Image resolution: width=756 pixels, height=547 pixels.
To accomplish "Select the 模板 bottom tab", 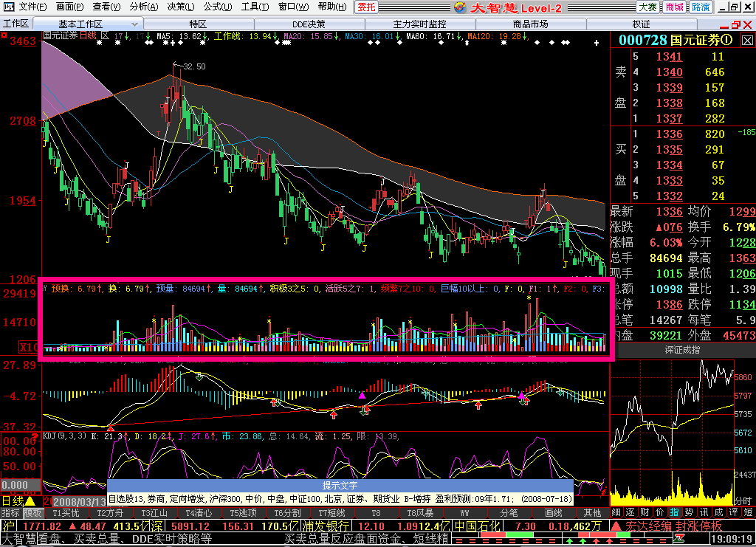I will (32, 513).
